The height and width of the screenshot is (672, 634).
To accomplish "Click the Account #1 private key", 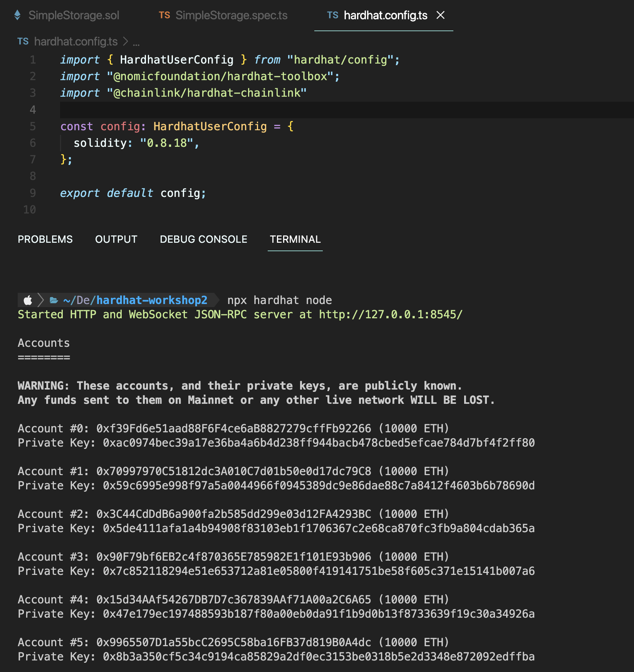I will (x=319, y=486).
